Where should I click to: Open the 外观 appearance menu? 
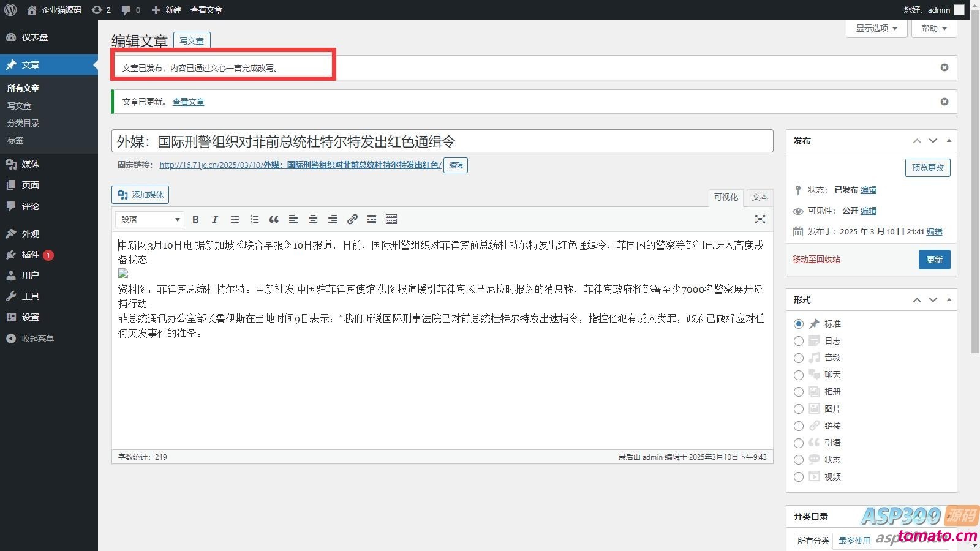(49, 234)
